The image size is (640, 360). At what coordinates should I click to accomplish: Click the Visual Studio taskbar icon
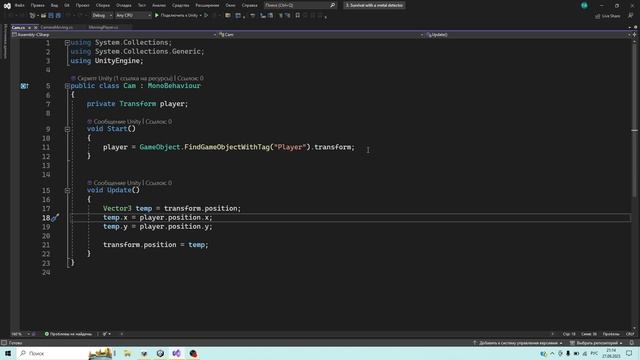pyautogui.click(x=176, y=353)
